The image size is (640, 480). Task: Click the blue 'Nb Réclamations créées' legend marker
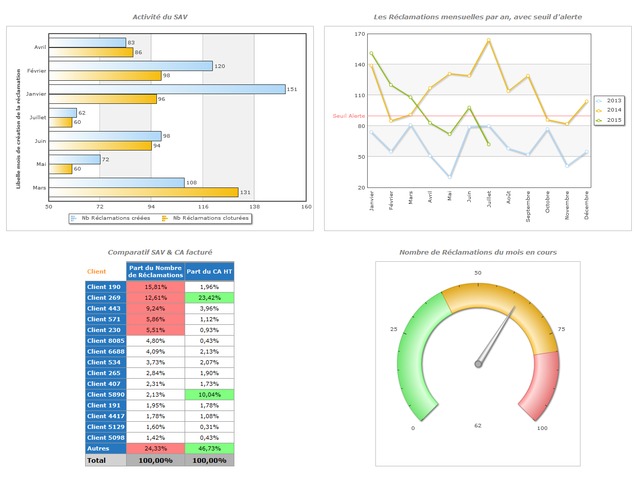[x=75, y=218]
